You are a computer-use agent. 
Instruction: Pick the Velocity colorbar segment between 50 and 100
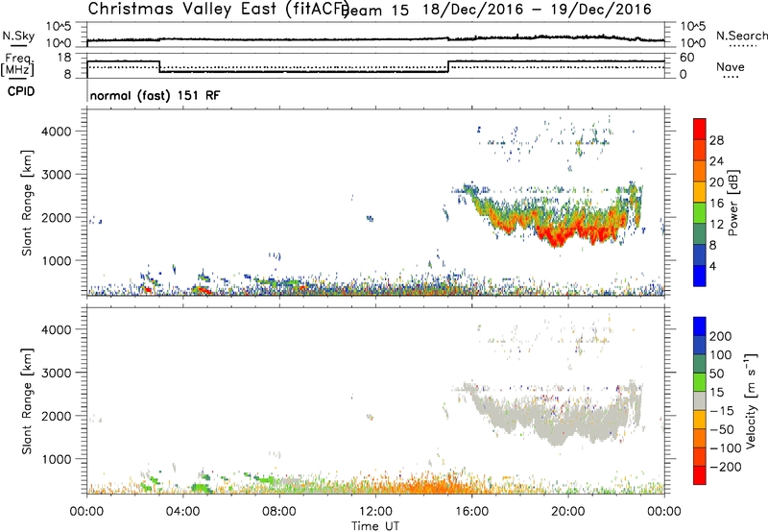coord(700,364)
